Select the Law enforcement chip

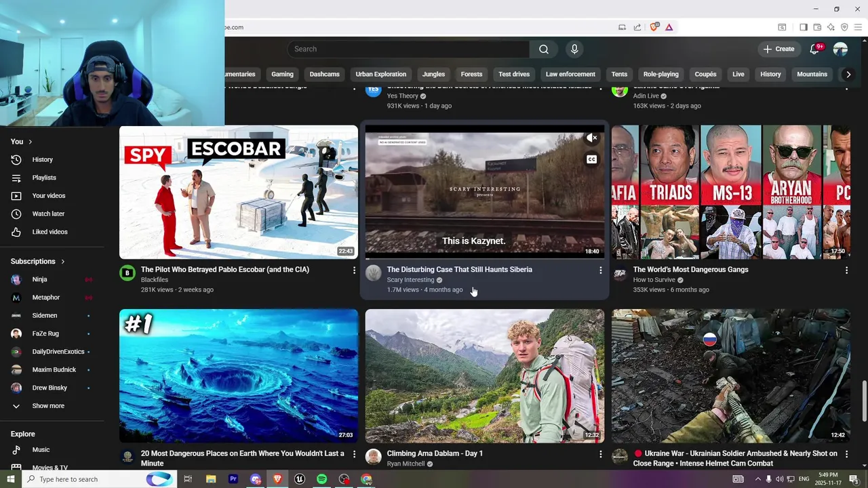pyautogui.click(x=570, y=75)
